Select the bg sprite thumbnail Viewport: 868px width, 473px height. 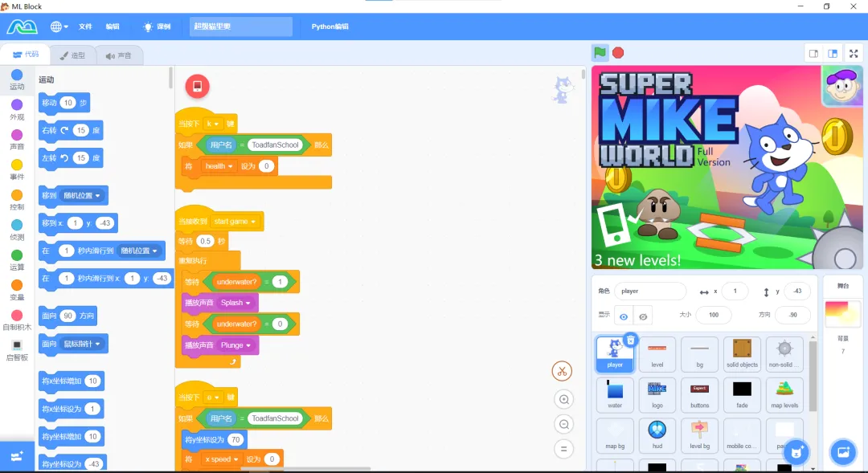click(x=700, y=354)
